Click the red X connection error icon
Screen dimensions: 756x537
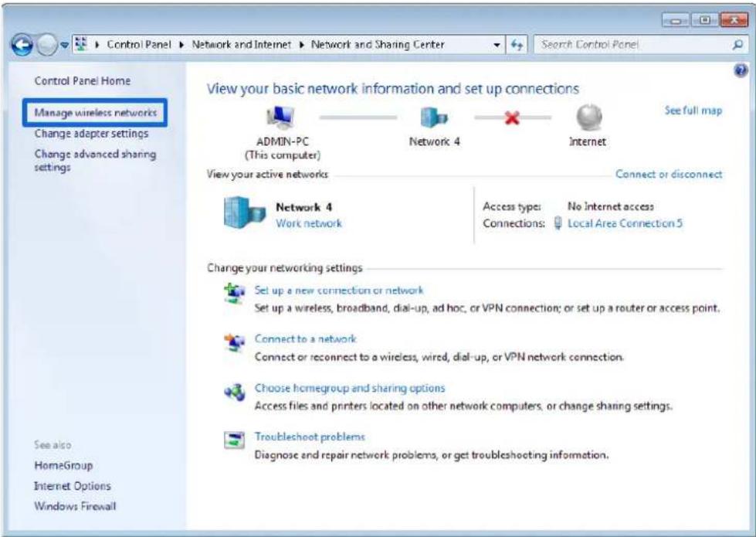[x=511, y=117]
